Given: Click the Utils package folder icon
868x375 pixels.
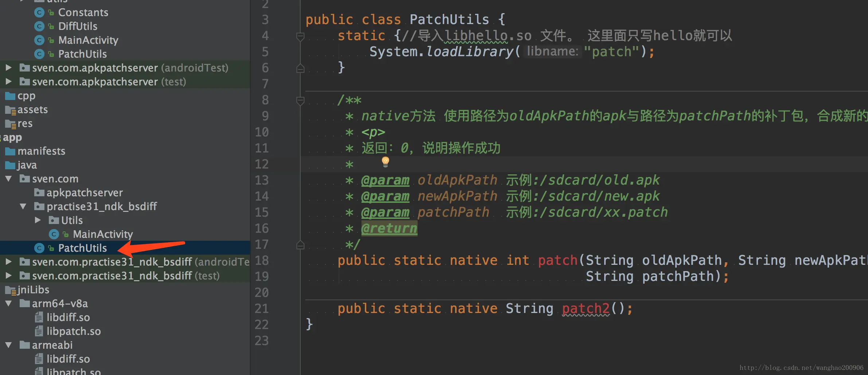Looking at the screenshot, I should [54, 220].
